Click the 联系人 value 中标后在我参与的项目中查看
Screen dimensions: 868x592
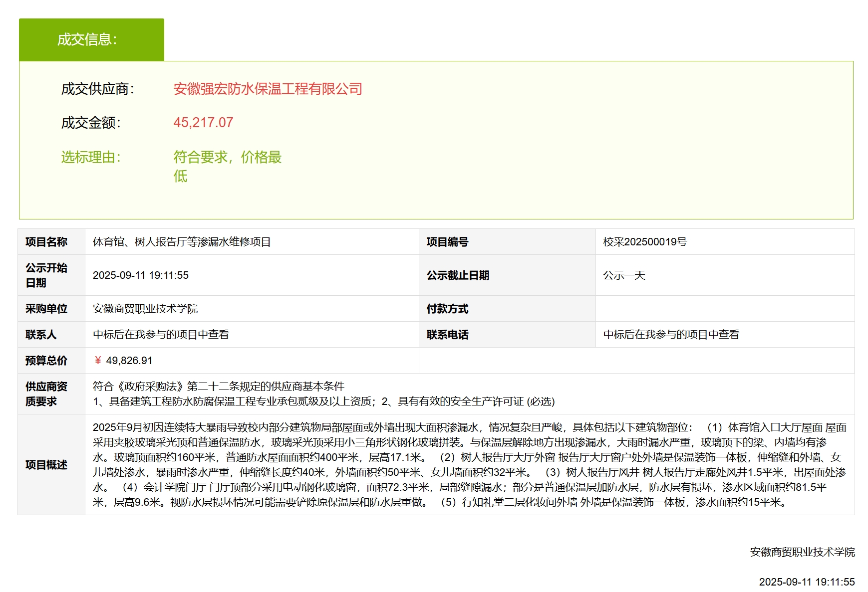[161, 335]
